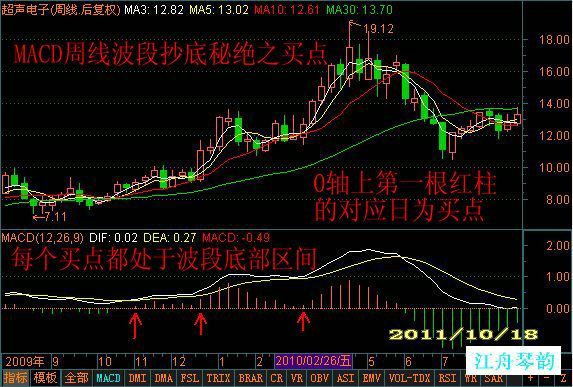Click 1.00 on the MACD axis
This screenshot has height=387, width=573.
click(x=558, y=277)
